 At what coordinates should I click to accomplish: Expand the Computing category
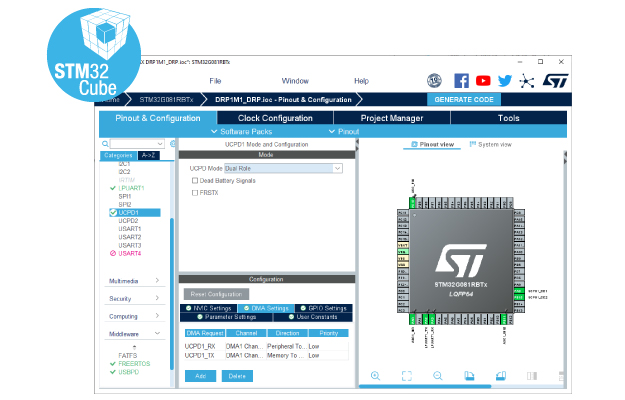[134, 316]
